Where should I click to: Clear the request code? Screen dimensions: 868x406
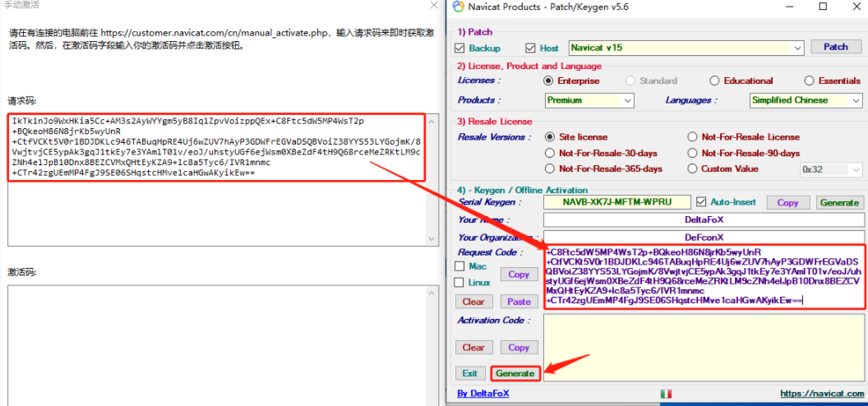pos(473,302)
